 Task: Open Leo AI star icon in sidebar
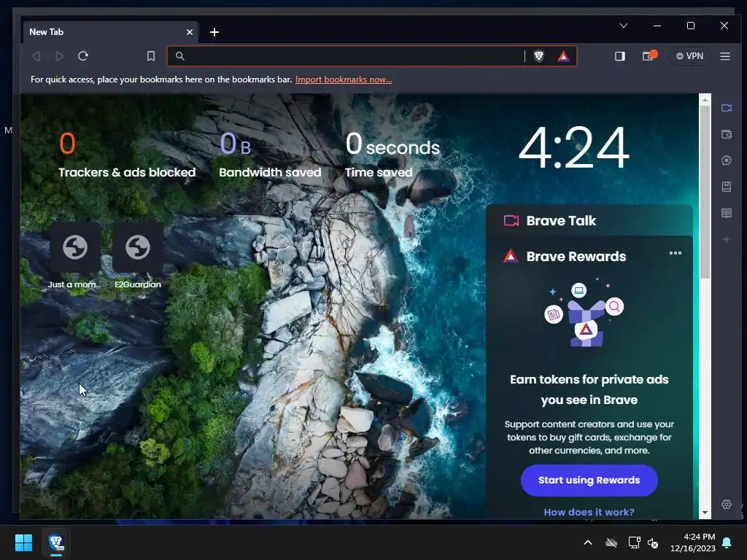[727, 160]
